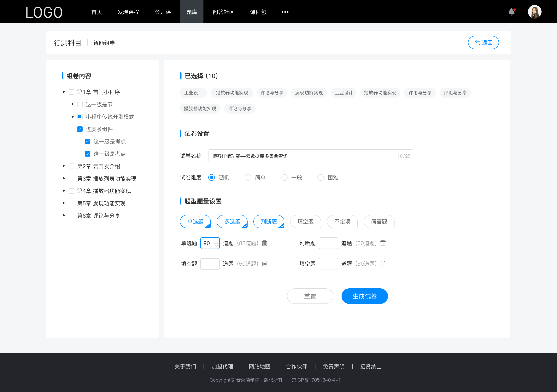The image size is (557, 392).
Task: Select 简单 difficulty radio button
Action: (248, 177)
